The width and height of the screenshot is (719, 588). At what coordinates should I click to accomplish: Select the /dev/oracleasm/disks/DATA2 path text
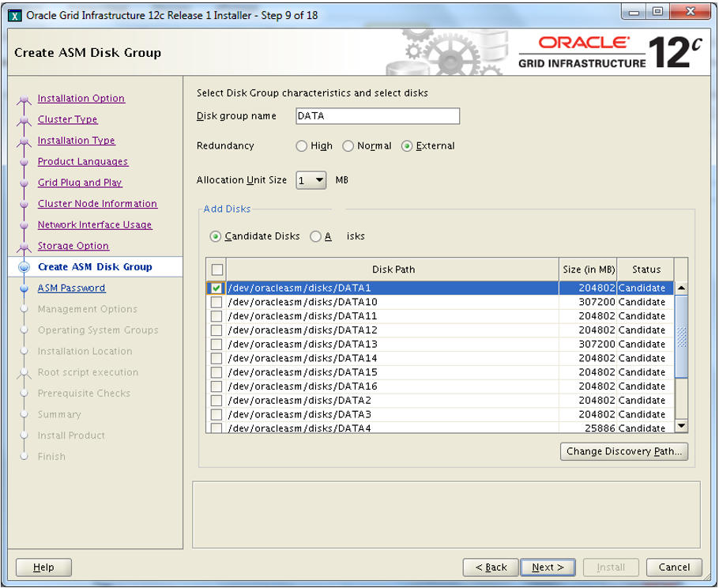click(x=299, y=401)
